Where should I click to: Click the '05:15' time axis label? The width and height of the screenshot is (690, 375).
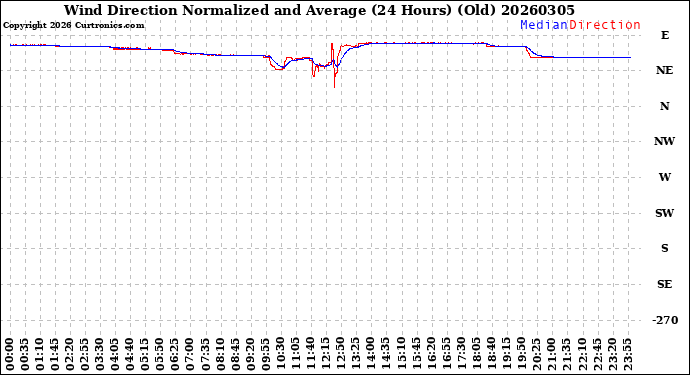coord(145,355)
